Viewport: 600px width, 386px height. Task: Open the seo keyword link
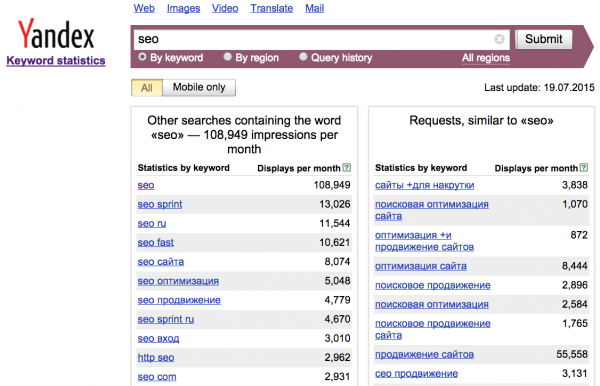pos(146,185)
